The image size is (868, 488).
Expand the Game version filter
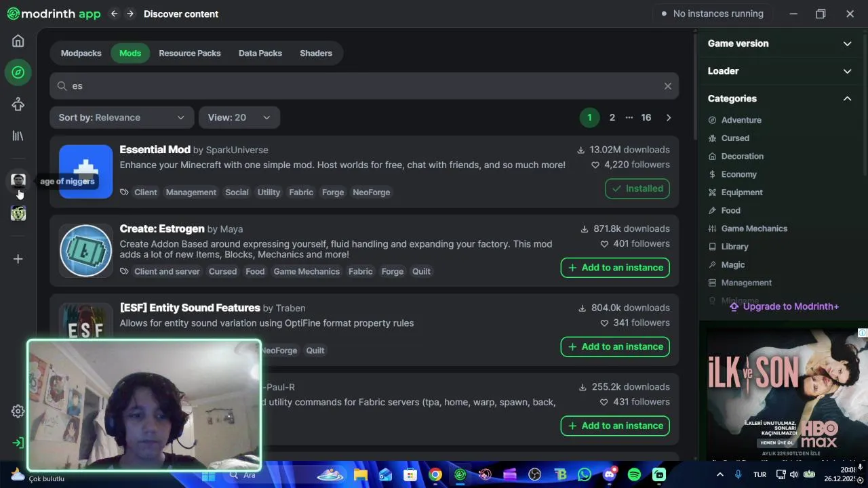779,43
